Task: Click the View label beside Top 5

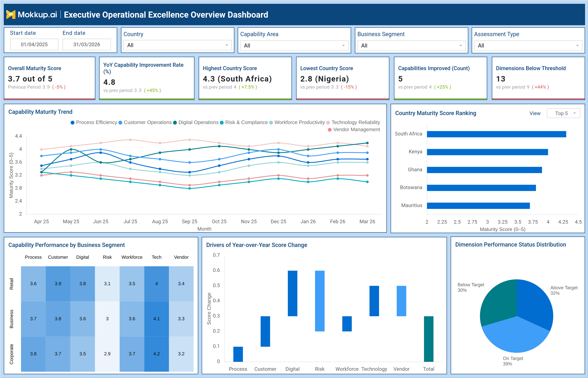Action: tap(535, 113)
